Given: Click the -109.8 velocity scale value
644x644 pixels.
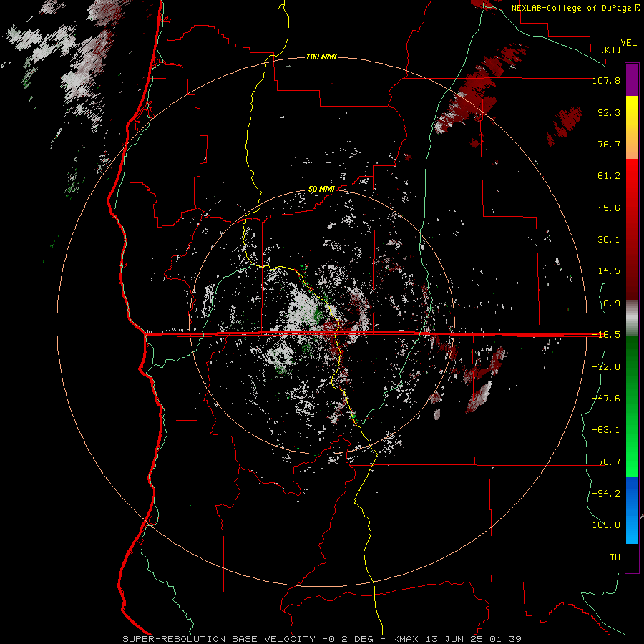Looking at the screenshot, I should tap(603, 525).
